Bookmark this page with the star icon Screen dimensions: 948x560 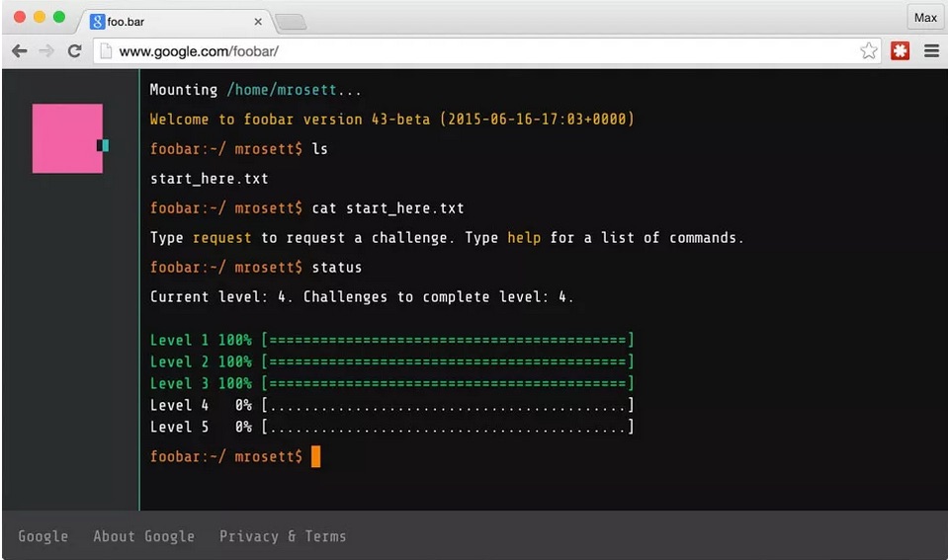[x=868, y=51]
